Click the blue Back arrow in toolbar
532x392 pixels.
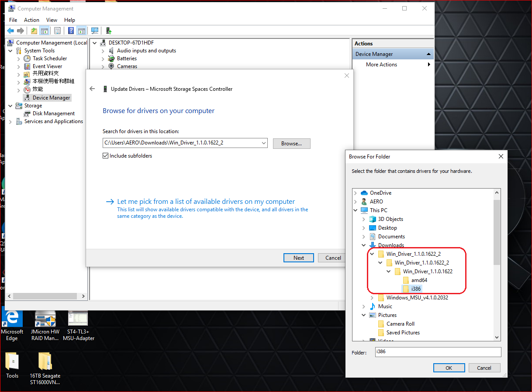10,31
